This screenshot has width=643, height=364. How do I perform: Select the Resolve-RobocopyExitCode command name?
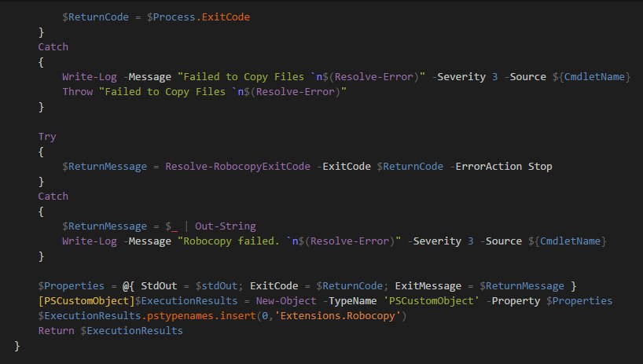tap(238, 166)
